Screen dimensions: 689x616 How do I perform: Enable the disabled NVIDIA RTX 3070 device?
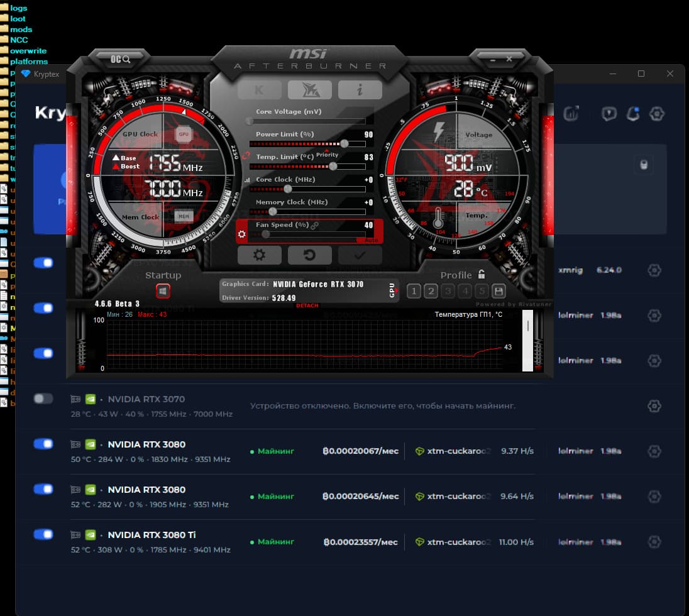point(43,399)
